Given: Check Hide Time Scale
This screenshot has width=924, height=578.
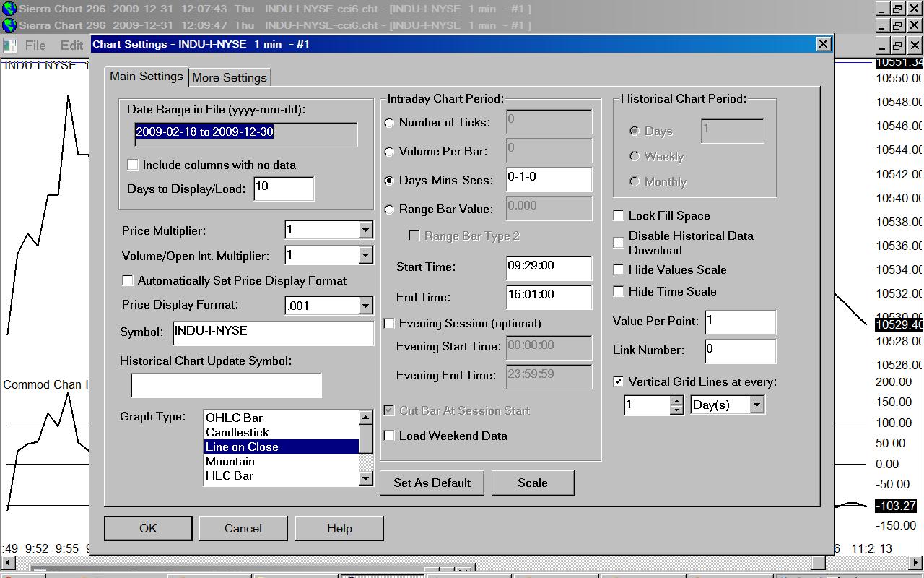Looking at the screenshot, I should click(619, 291).
